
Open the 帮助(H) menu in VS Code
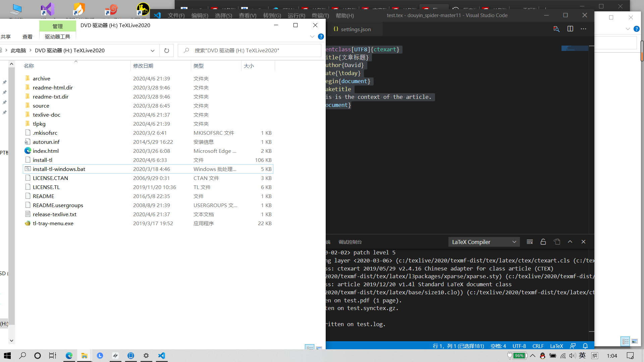tap(344, 15)
